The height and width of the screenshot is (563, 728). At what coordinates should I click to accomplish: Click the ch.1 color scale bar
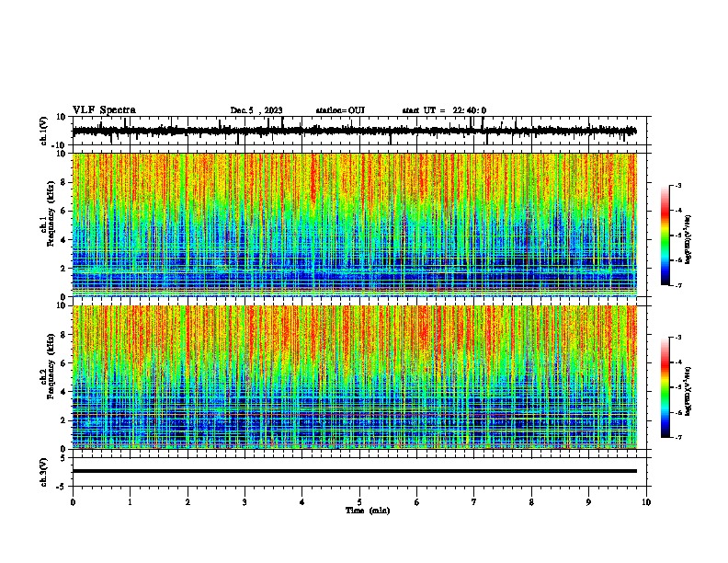click(x=665, y=236)
